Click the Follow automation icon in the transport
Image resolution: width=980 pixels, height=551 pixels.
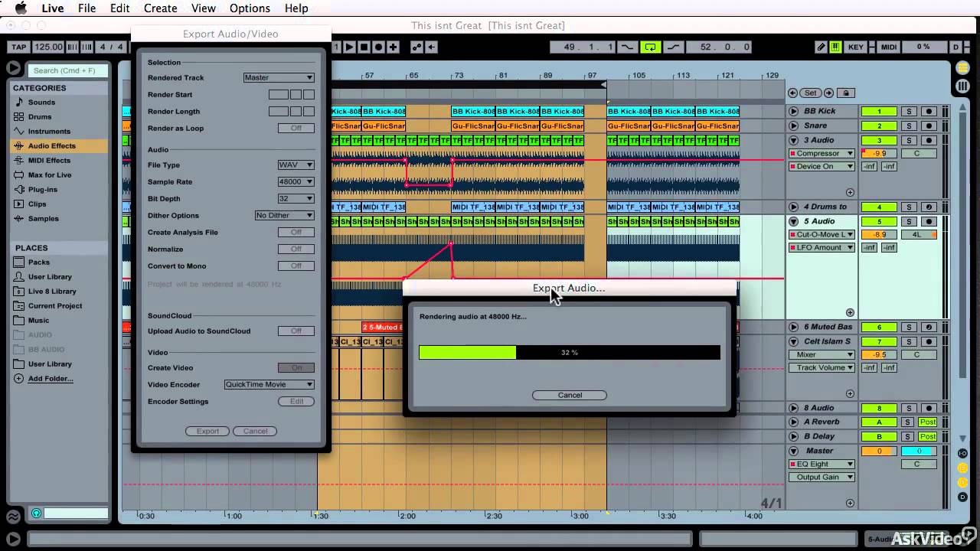click(416, 47)
